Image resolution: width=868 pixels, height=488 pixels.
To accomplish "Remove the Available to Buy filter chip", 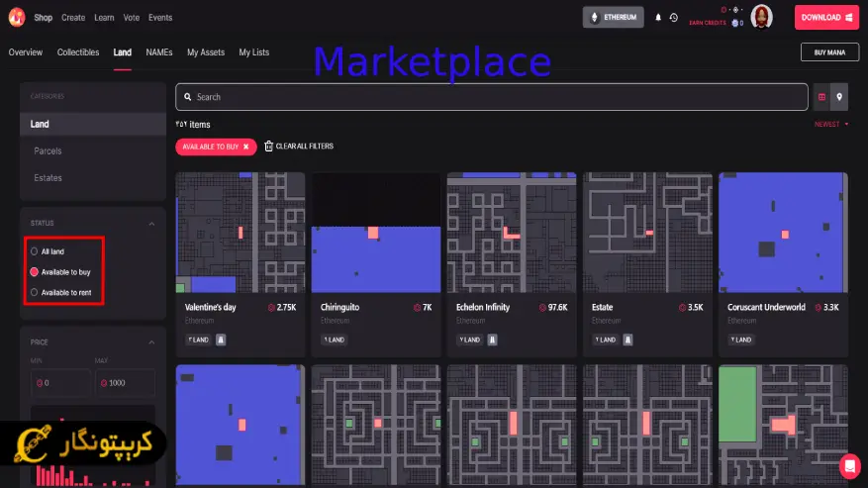I will [246, 146].
